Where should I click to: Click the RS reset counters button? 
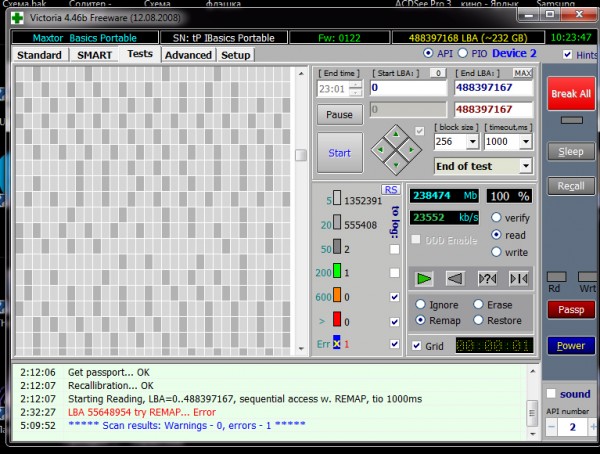390,190
